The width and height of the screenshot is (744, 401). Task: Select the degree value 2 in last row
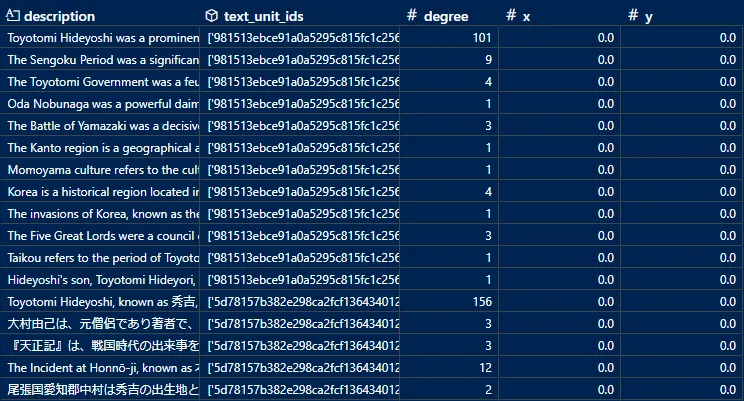(488, 390)
